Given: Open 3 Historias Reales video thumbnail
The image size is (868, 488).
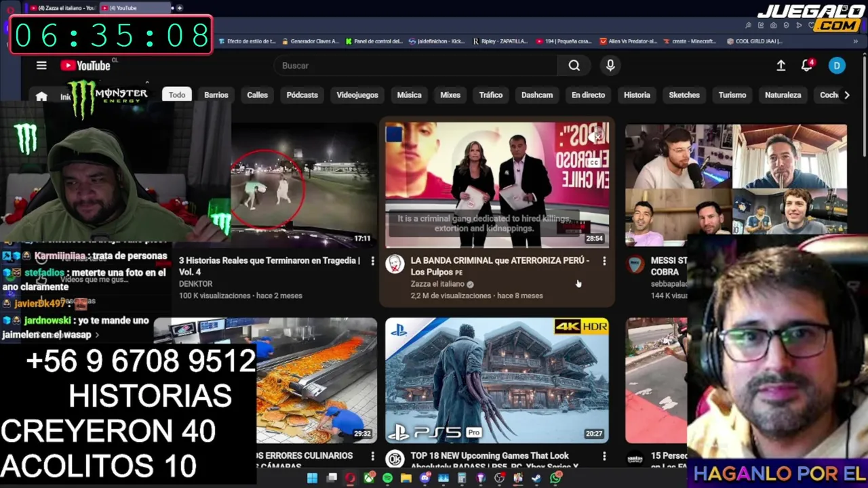Looking at the screenshot, I should (x=304, y=185).
